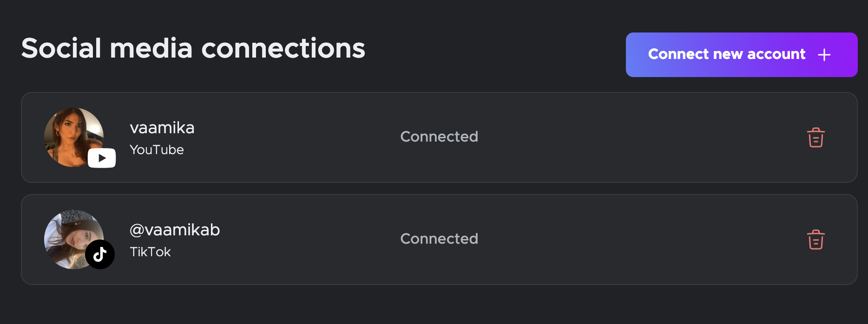Viewport: 868px width, 324px height.
Task: Select the YouTube platform label
Action: click(x=157, y=149)
